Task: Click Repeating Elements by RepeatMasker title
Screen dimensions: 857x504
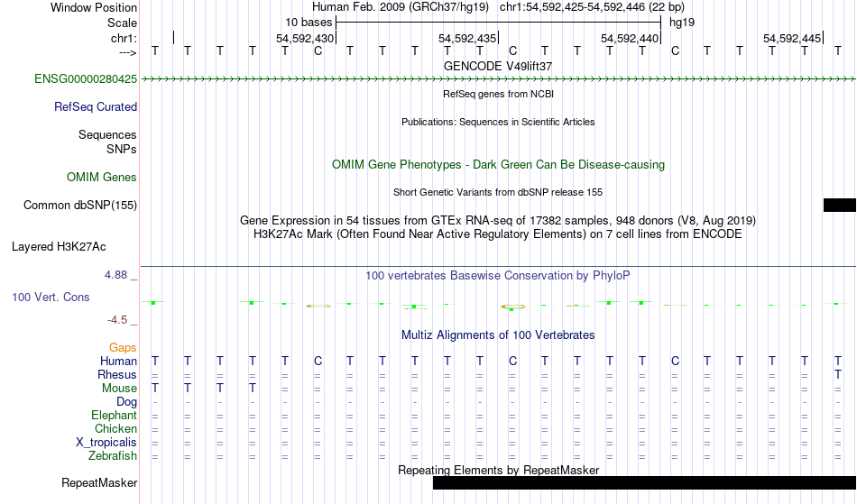Action: click(499, 470)
